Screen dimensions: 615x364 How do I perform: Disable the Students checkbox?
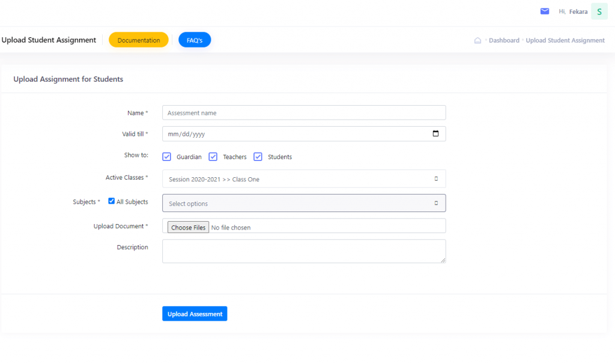click(258, 157)
